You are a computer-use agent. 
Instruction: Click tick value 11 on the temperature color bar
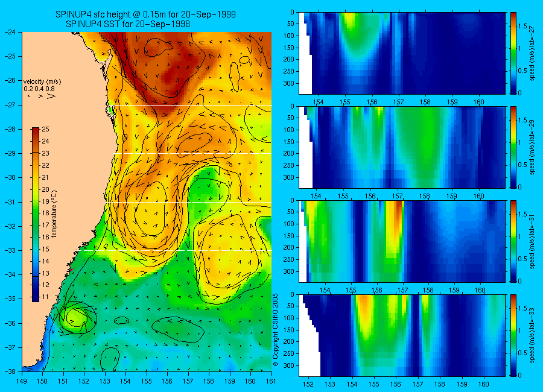(x=45, y=297)
